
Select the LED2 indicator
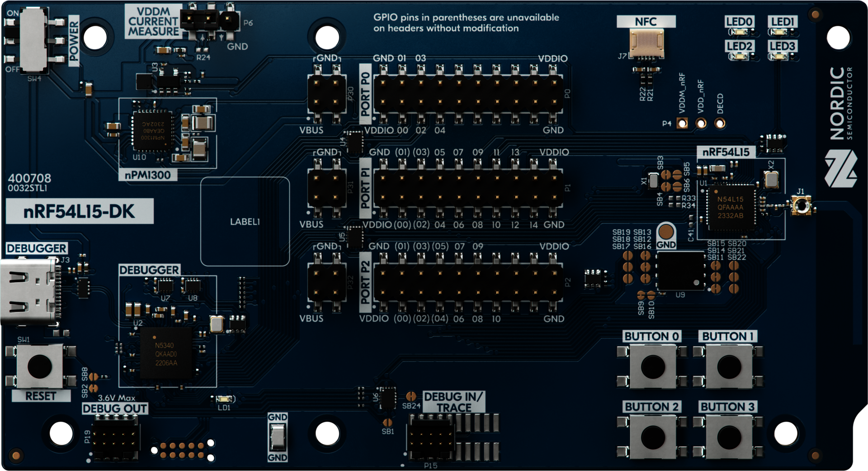(x=740, y=57)
